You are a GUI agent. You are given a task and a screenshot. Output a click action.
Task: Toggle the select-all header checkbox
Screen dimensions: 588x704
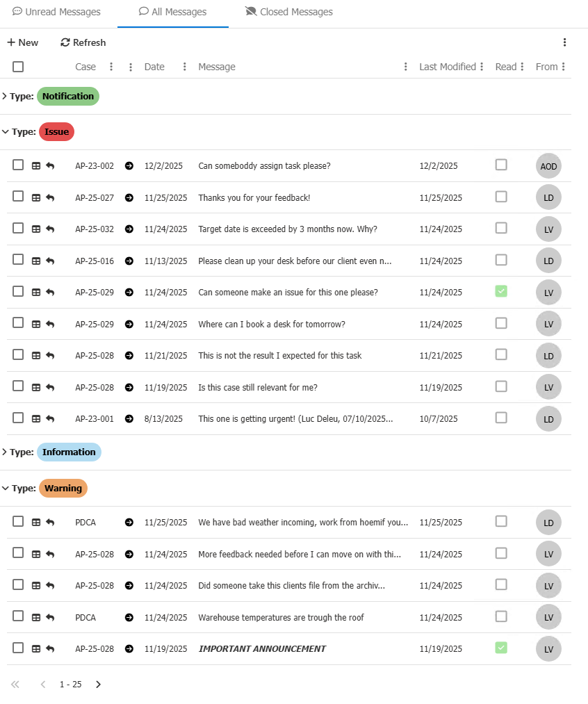(18, 67)
